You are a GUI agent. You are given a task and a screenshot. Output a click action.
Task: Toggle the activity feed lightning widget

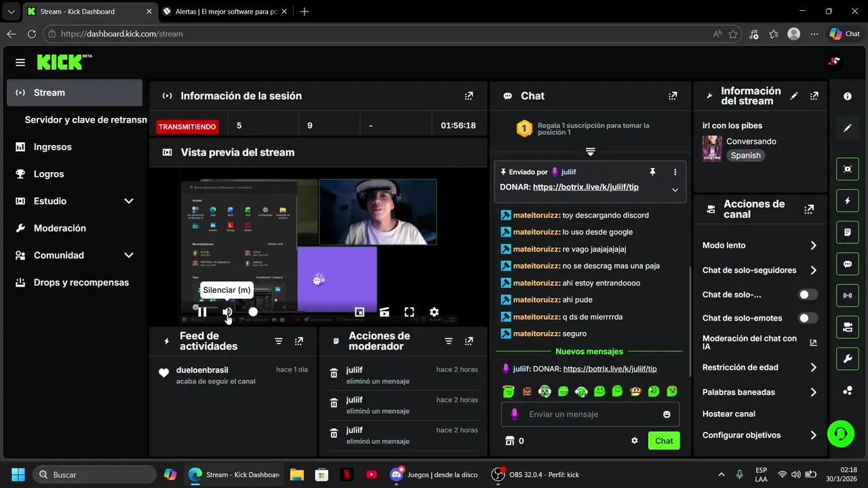coord(848,201)
